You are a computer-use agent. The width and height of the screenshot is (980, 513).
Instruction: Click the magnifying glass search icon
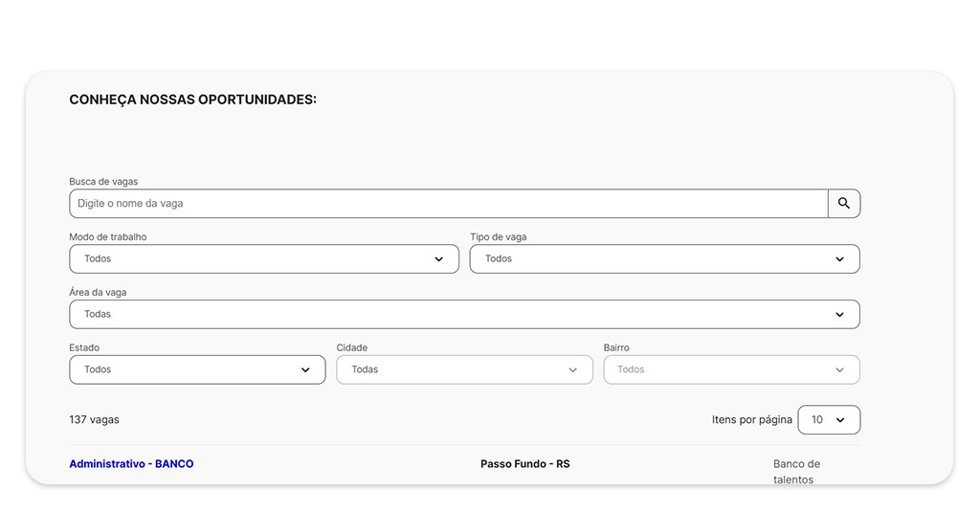pyautogui.click(x=843, y=204)
